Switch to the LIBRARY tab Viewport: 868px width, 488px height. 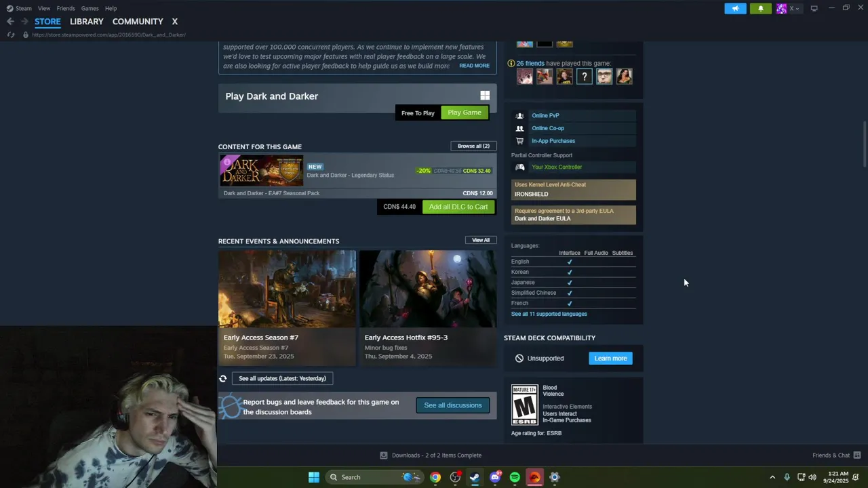[87, 22]
